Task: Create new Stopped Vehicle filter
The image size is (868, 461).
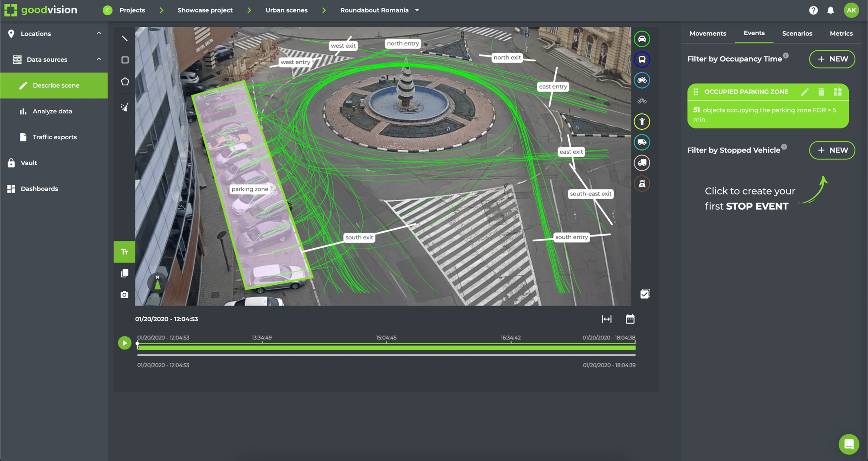Action: click(832, 150)
